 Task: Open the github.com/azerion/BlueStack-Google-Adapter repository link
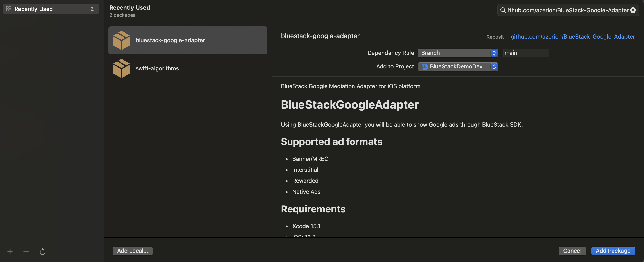pos(572,36)
